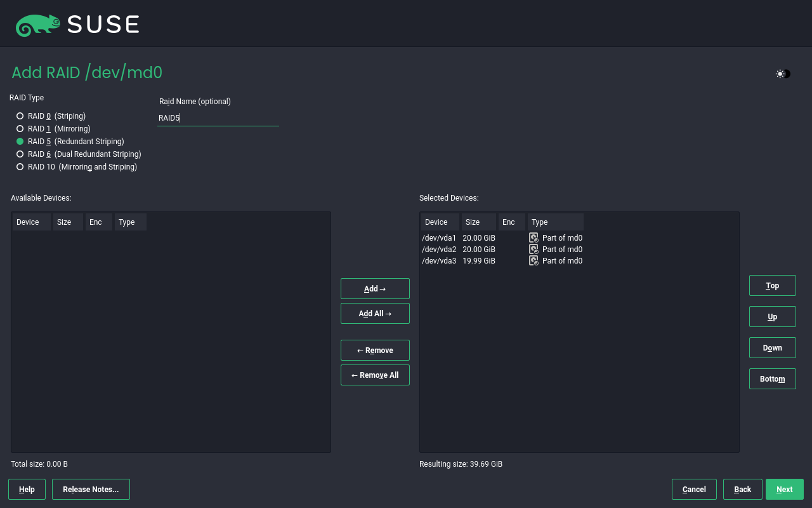Proceed with the Next button
812x508 pixels.
[784, 490]
